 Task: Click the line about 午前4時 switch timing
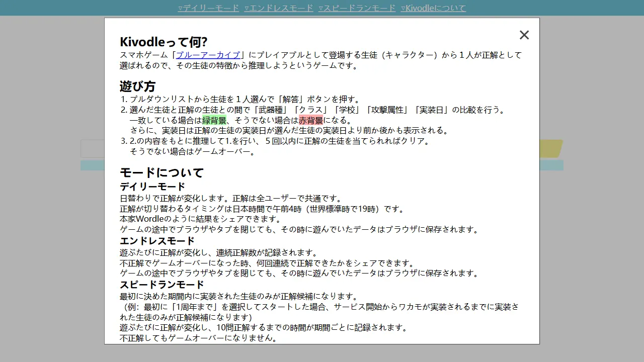262,209
